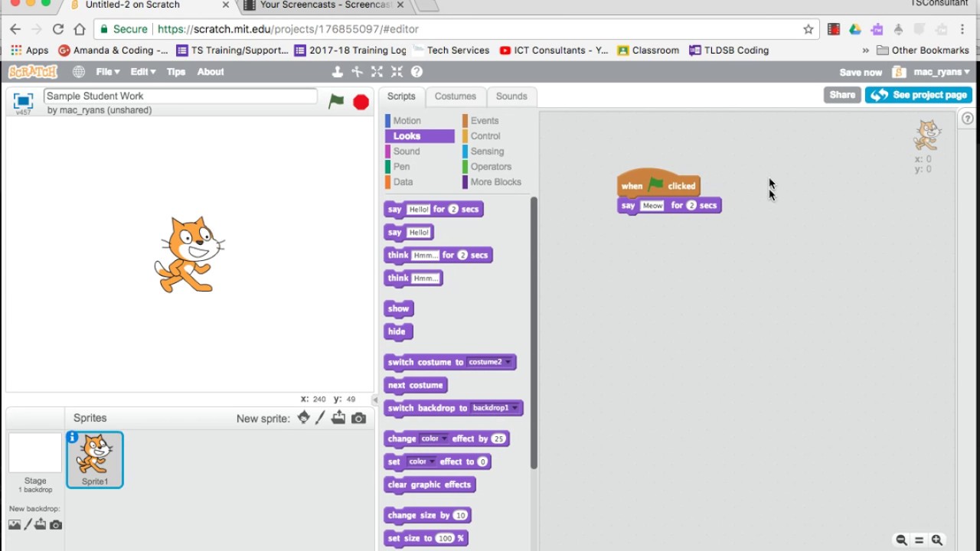Click the Chrome address bar URL
This screenshot has height=551, width=980.
288,29
